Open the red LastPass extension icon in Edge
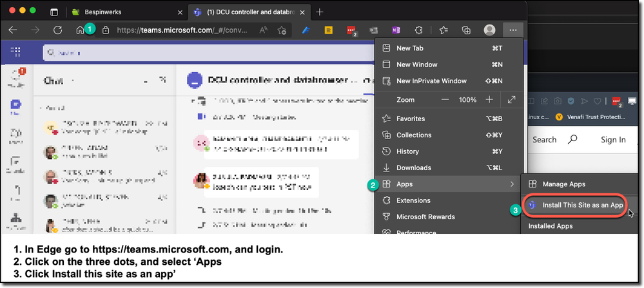Viewport: 644px width, 288px height. [351, 30]
